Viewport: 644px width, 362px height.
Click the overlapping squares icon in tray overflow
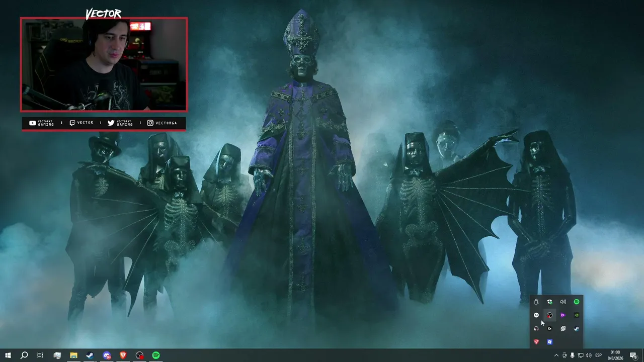click(x=563, y=329)
